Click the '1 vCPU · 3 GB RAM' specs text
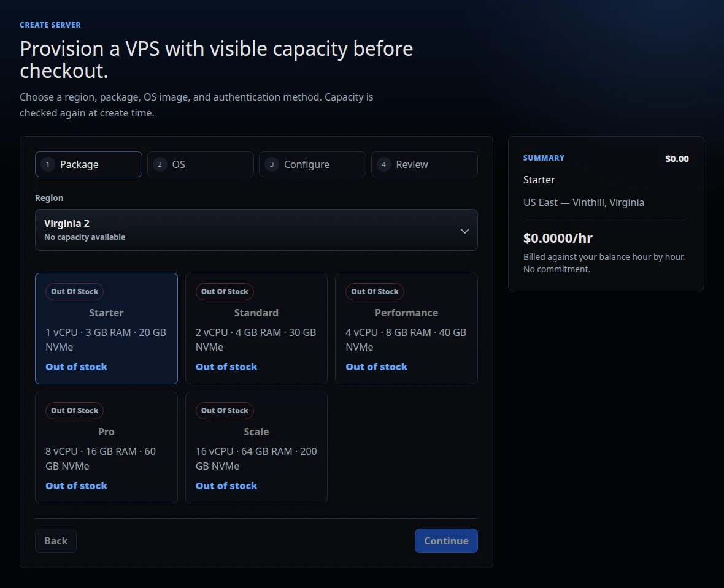 (106, 340)
